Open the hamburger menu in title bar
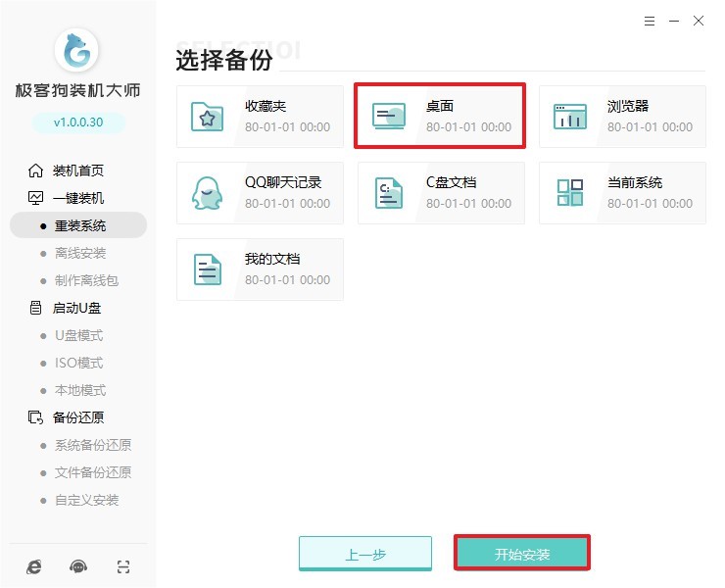725x588 pixels. tap(650, 21)
